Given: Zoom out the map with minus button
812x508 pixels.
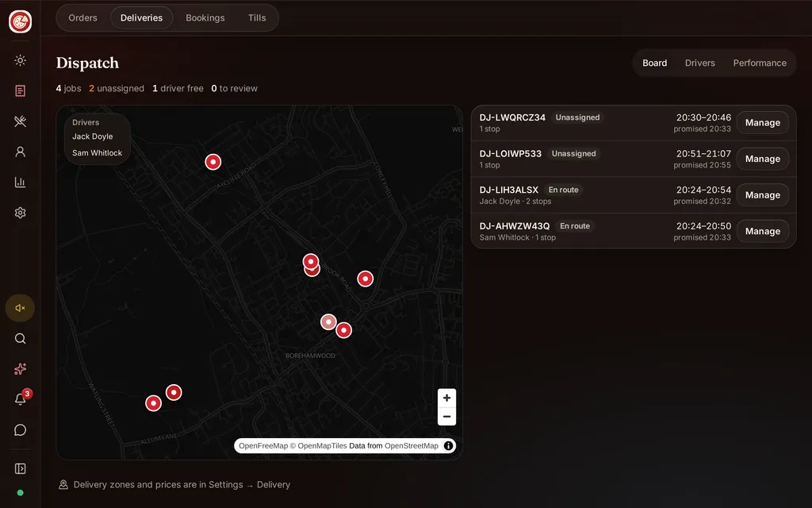Looking at the screenshot, I should [446, 416].
